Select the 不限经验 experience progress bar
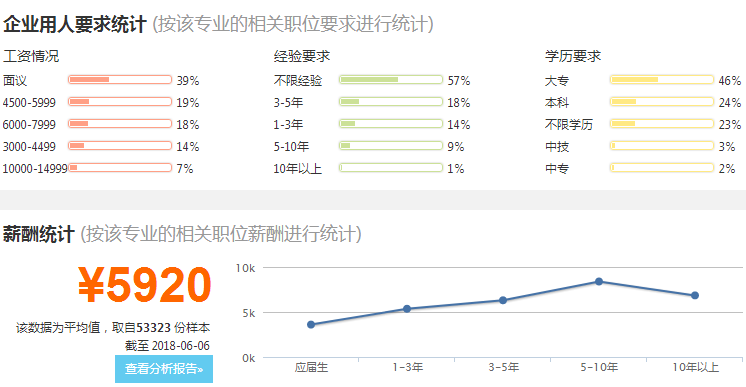This screenshot has height=387, width=746. coord(391,79)
